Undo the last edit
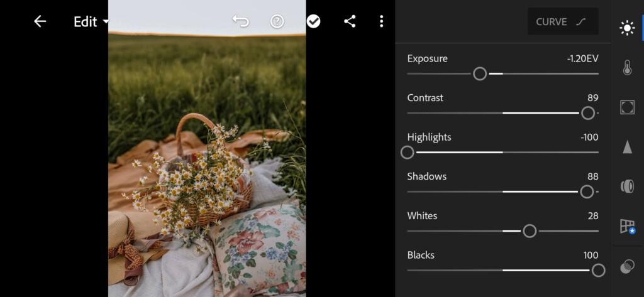Viewport: 644px width, 297px height. [240, 21]
